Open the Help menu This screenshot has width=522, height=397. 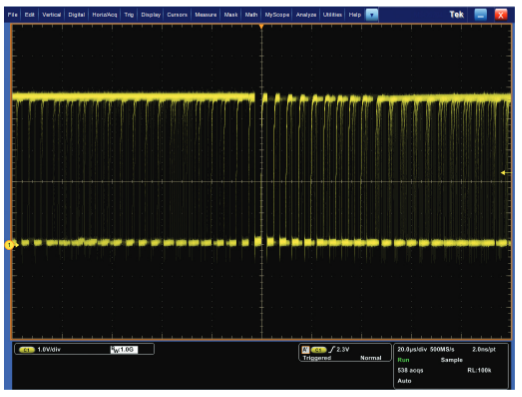(355, 15)
